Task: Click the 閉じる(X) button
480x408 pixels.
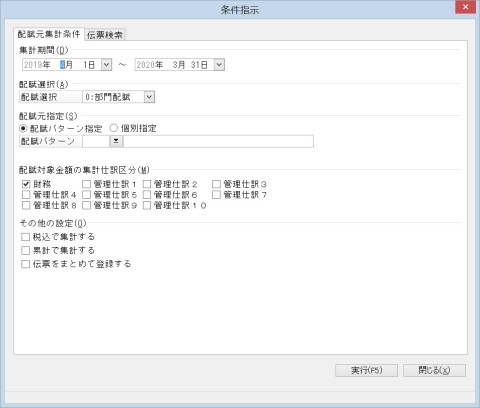Action: pyautogui.click(x=434, y=370)
